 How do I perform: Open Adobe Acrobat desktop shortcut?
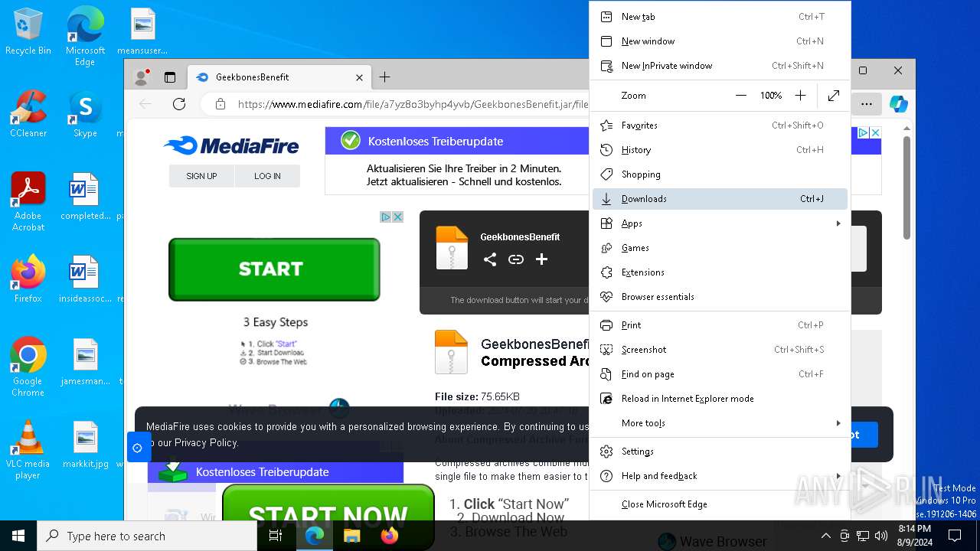(28, 202)
